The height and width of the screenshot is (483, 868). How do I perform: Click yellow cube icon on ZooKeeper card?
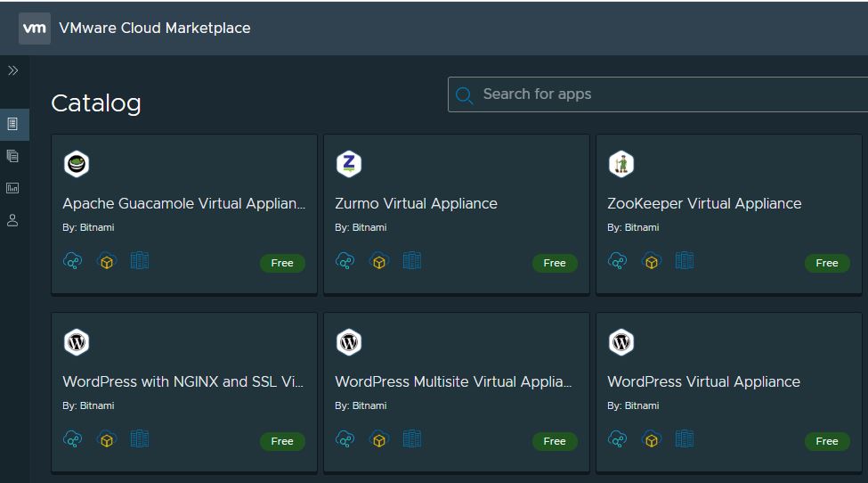tap(652, 262)
